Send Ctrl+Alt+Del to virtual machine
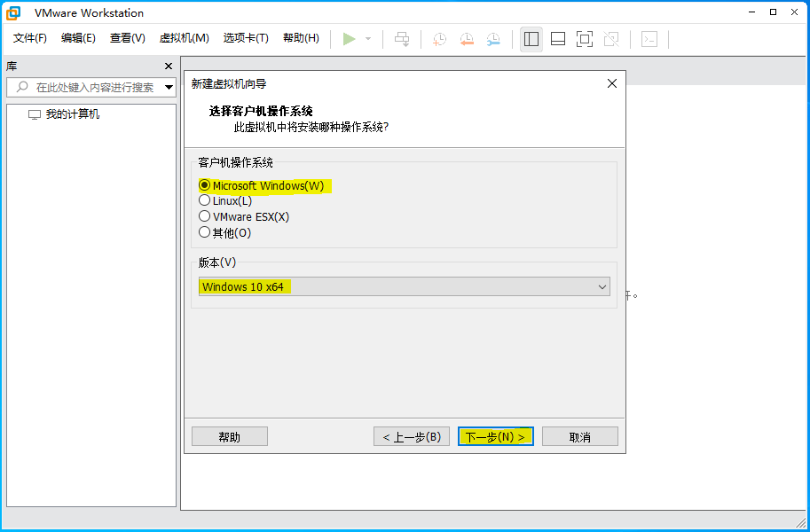Screen dimensions: 810x532 coord(402,39)
